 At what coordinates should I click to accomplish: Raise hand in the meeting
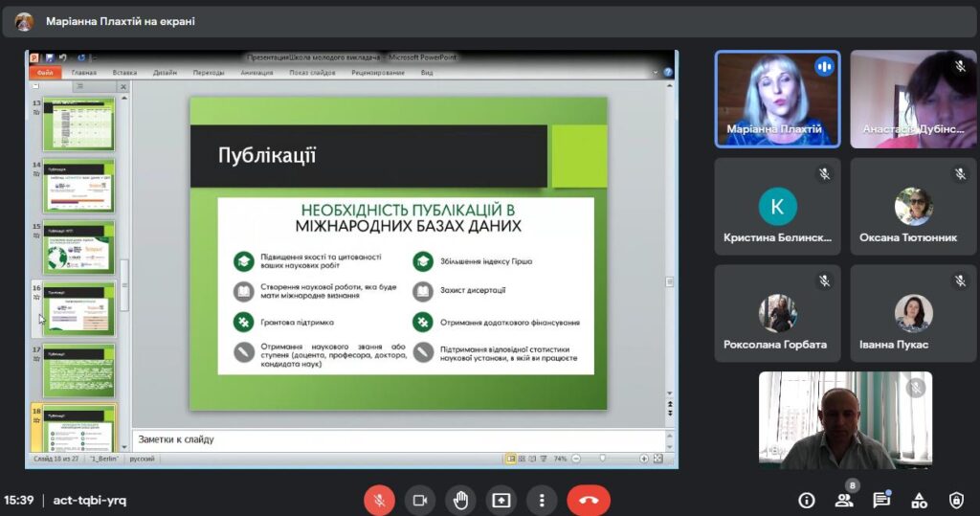click(x=460, y=500)
